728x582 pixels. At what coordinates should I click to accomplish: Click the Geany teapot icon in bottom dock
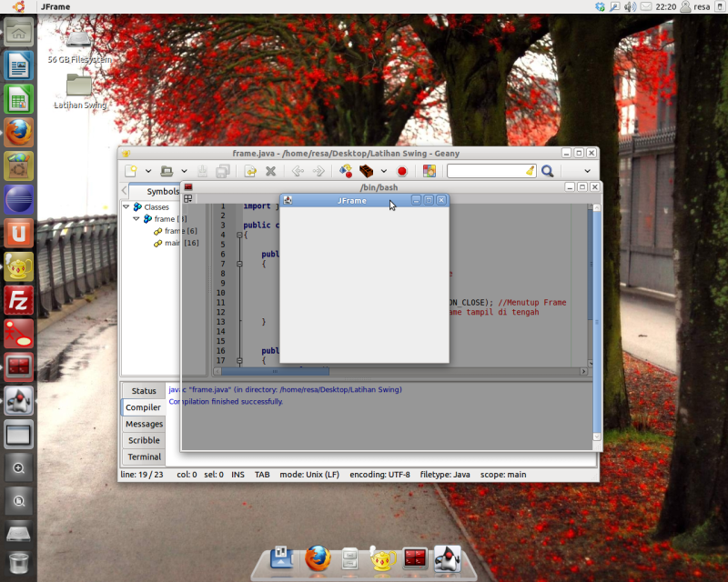382,558
